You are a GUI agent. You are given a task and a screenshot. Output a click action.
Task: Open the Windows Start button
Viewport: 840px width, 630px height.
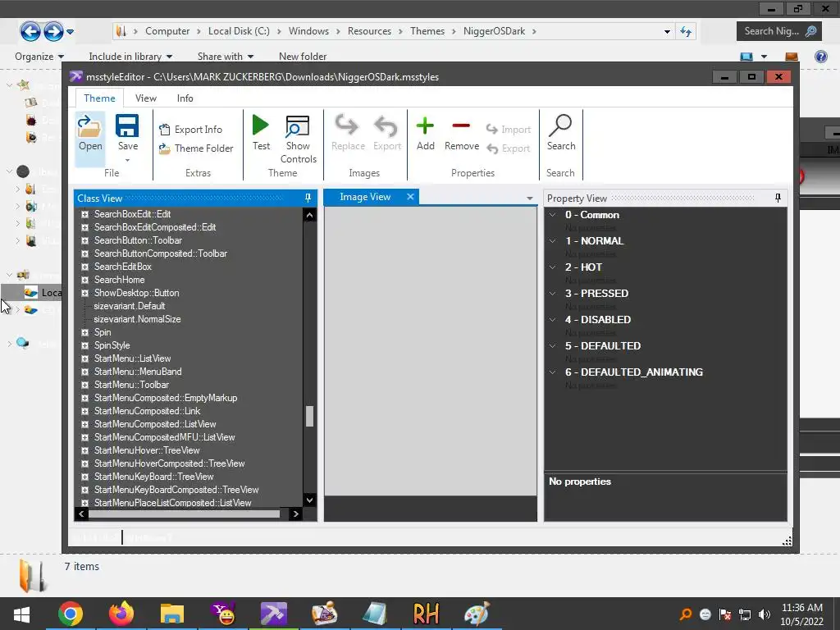[x=21, y=614]
